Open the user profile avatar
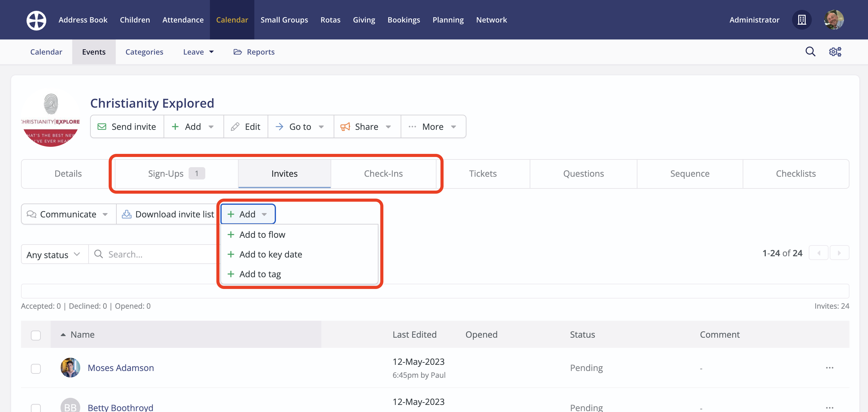 coord(834,20)
